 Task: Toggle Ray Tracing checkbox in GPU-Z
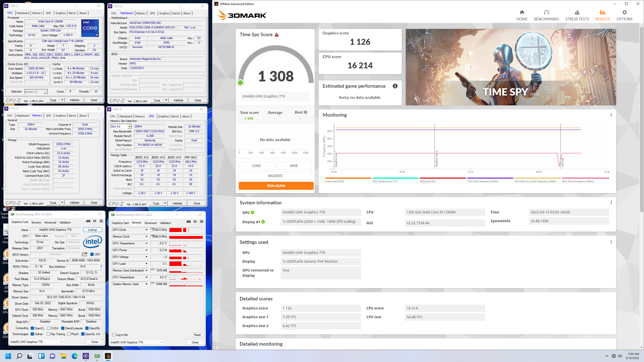pyautogui.click(x=48, y=334)
